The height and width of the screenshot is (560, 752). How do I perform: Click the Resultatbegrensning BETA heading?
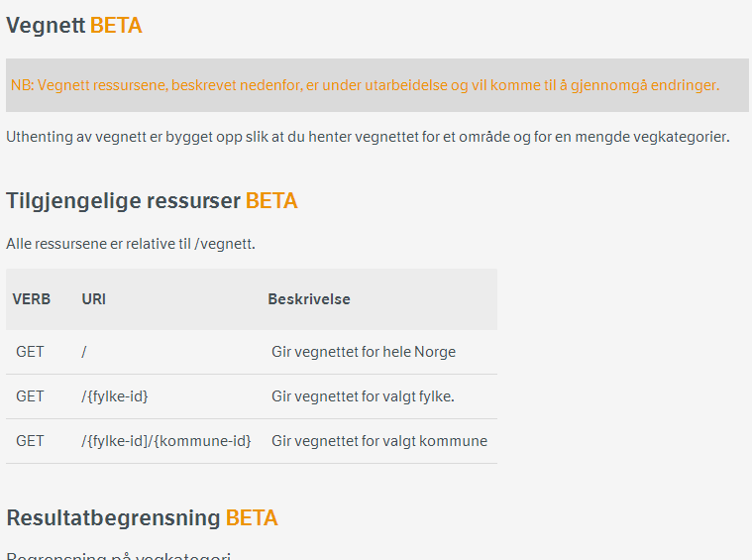click(x=142, y=517)
